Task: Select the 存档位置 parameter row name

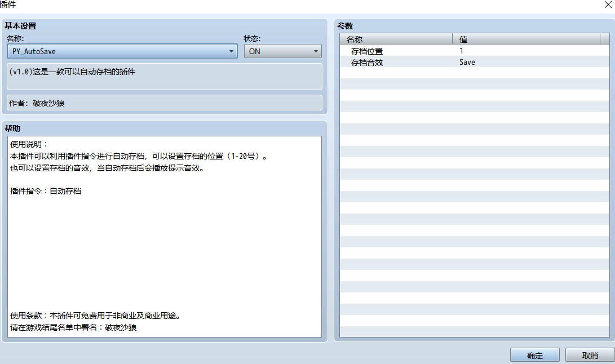Action: (x=367, y=51)
